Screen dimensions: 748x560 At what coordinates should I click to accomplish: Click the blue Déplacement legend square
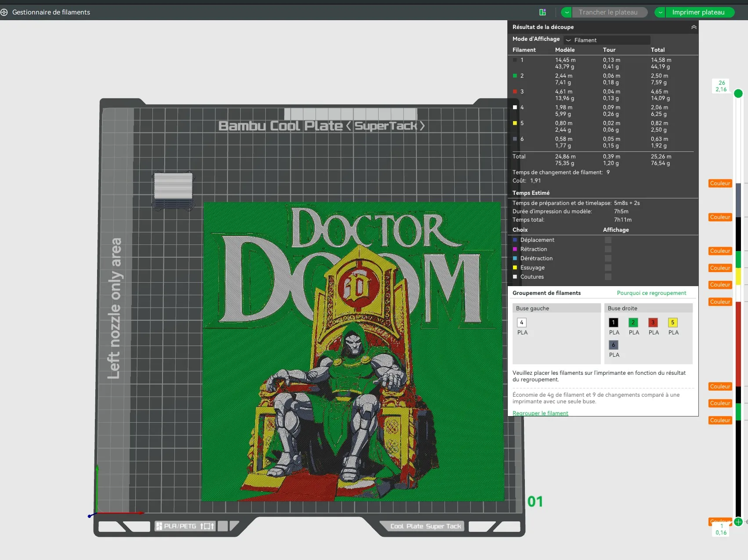point(515,240)
